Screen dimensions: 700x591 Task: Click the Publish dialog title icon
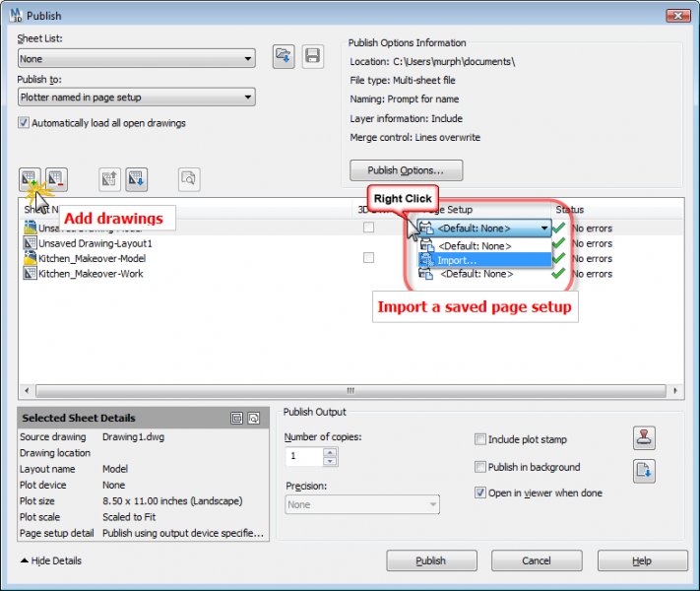17,15
